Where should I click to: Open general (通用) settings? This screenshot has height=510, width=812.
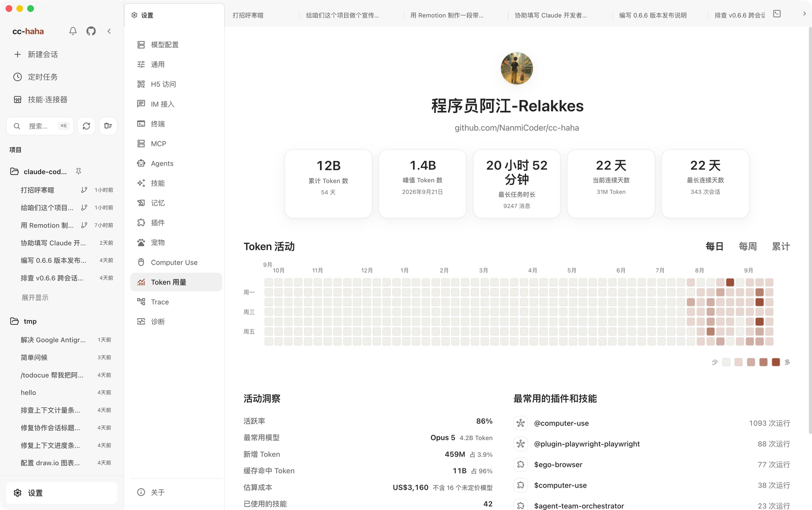tap(176, 65)
